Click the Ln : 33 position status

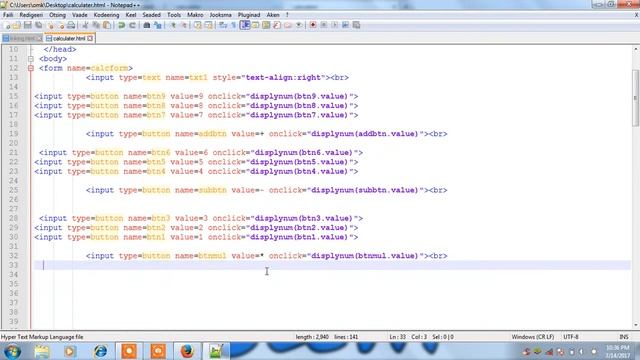click(398, 337)
